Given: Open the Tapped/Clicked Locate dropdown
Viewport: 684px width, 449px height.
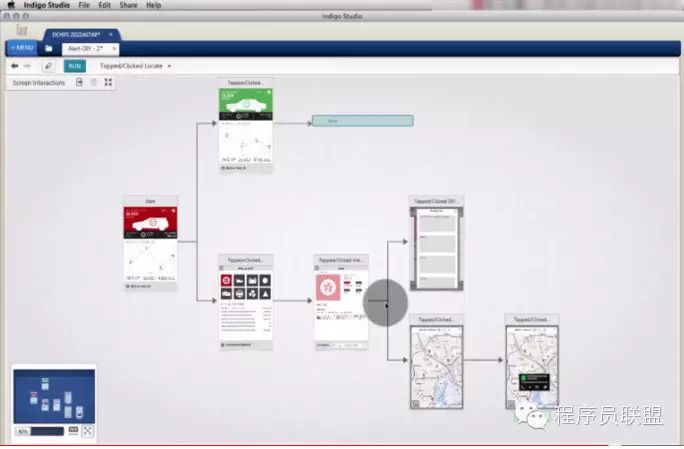Looking at the screenshot, I should [x=135, y=66].
